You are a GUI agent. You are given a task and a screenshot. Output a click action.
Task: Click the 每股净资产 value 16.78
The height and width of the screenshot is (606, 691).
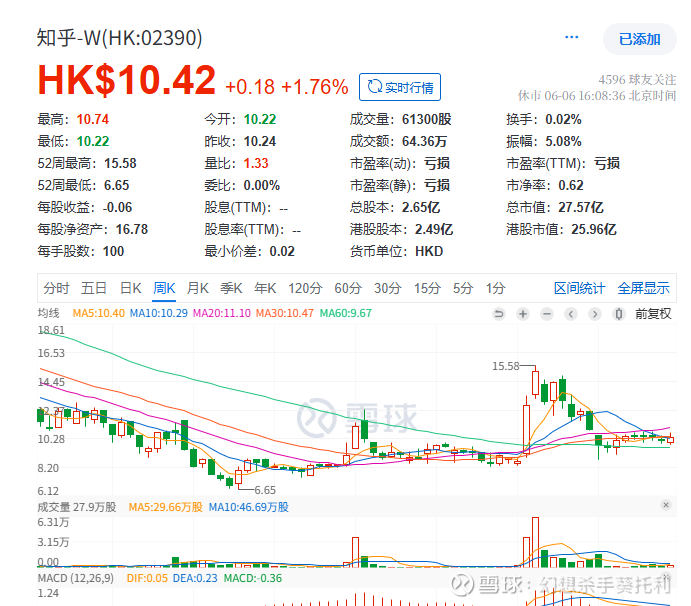tap(132, 230)
